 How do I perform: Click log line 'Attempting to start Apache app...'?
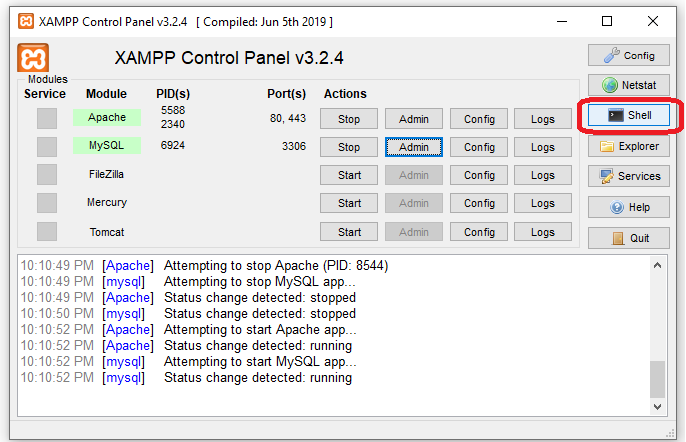click(260, 330)
